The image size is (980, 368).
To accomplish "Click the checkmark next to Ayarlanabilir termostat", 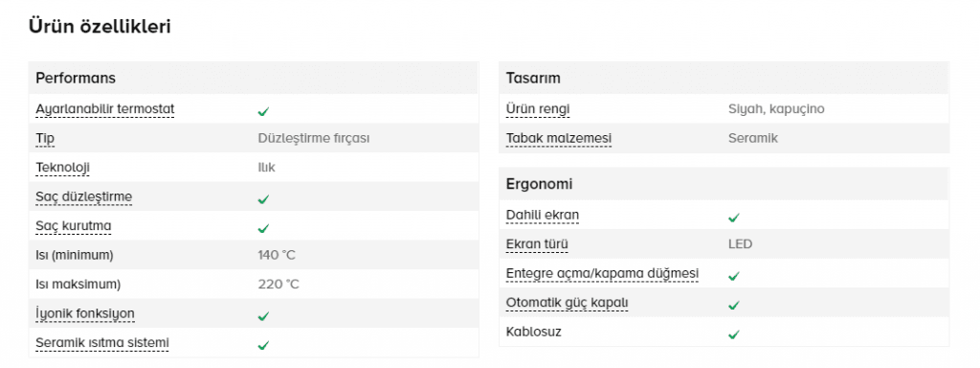I will [263, 111].
